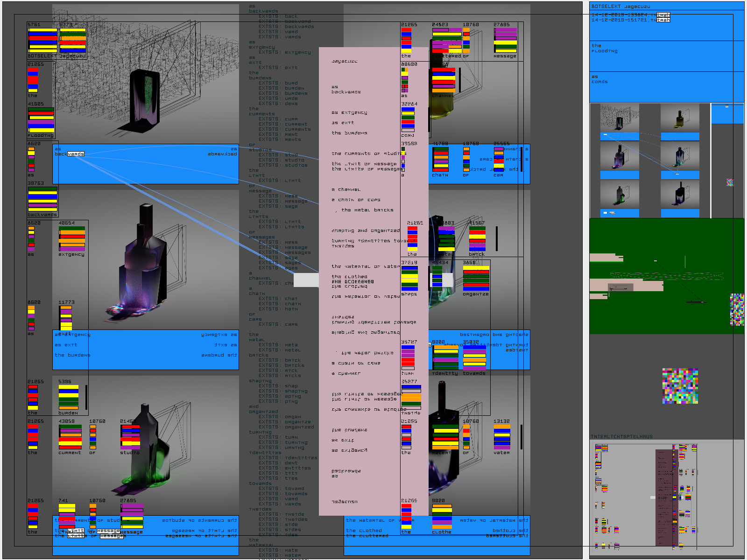Select 'the flooding' section in right panel

click(x=604, y=49)
